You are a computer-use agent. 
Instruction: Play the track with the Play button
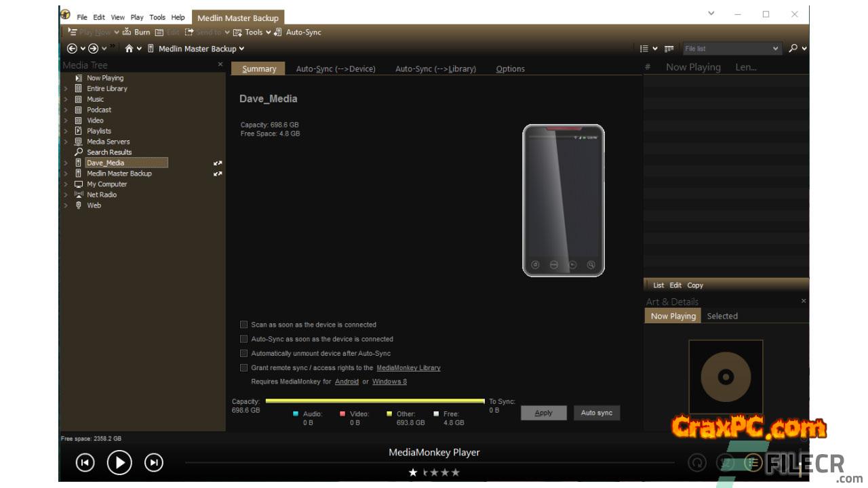(x=119, y=462)
